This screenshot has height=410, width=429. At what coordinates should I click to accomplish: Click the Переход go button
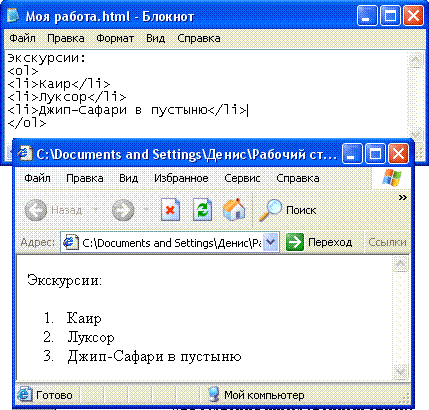point(319,242)
